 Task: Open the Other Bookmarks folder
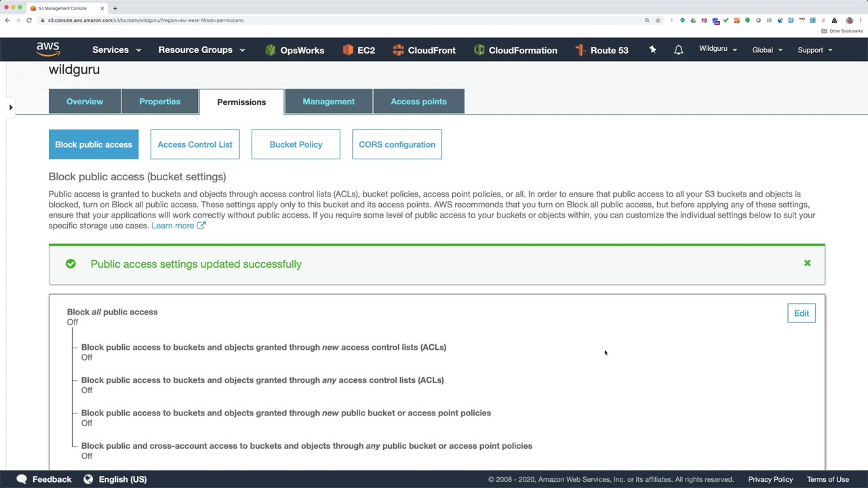(x=842, y=31)
